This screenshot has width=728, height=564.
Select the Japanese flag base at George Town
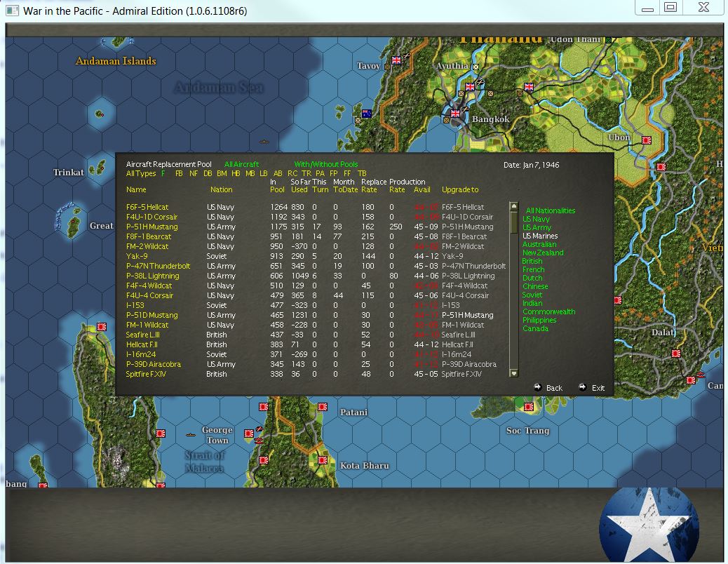pos(249,433)
